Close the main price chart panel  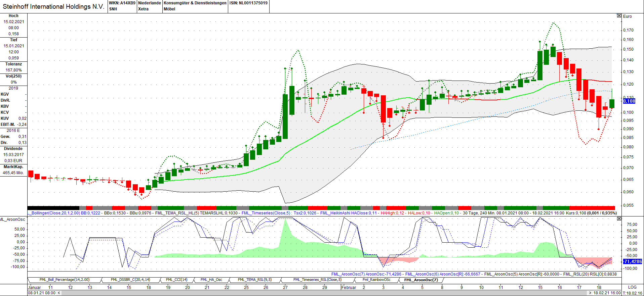[x=619, y=16]
